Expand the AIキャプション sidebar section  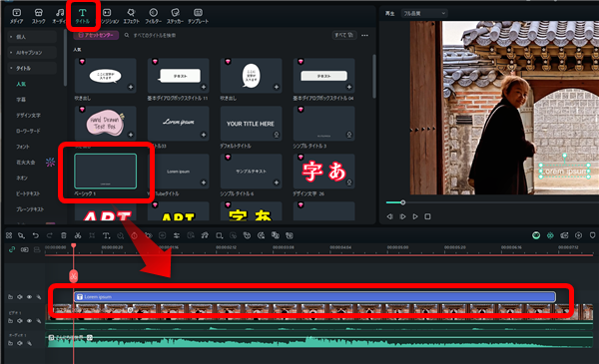coord(32,52)
